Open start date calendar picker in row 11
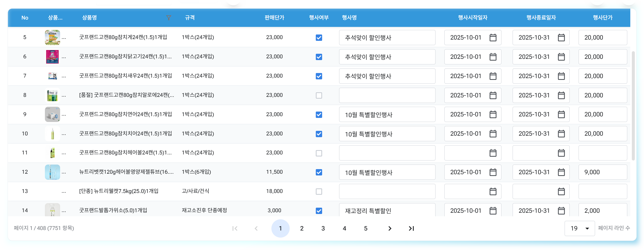644x250 pixels. [493, 153]
